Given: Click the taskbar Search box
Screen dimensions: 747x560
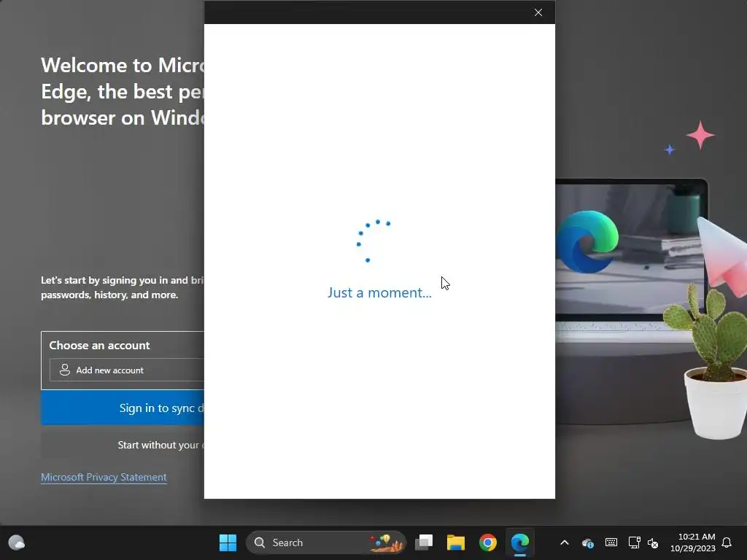Looking at the screenshot, I should (326, 542).
